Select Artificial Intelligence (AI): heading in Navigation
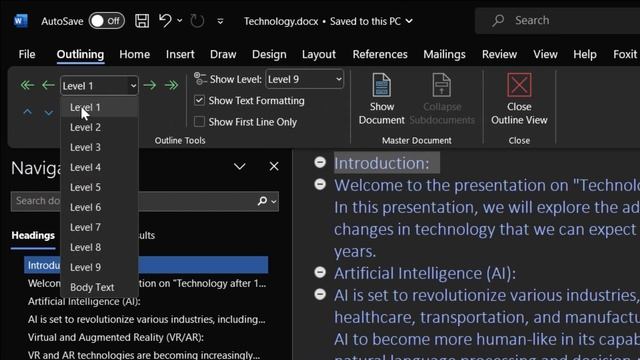Viewport: 640px width, 360px height. tap(84, 302)
